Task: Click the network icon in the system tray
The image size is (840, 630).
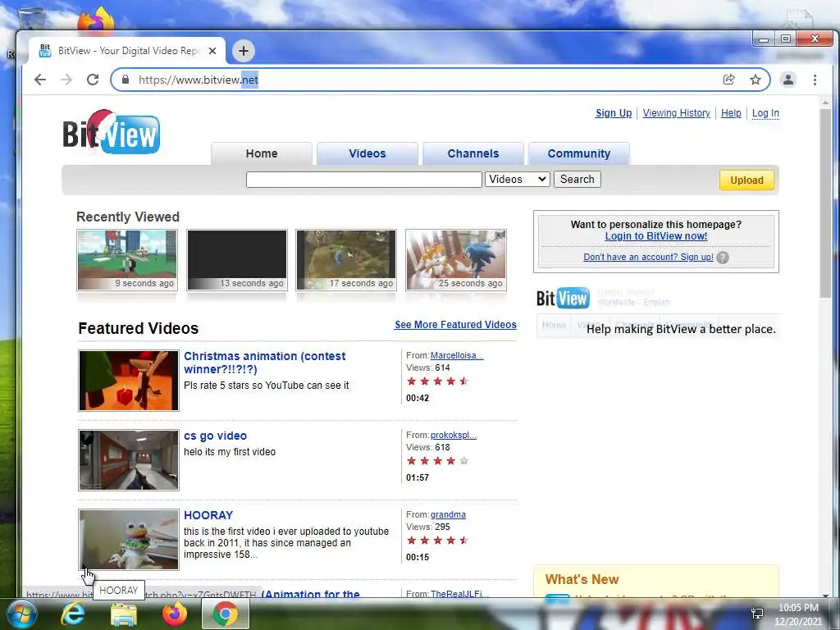Action: pos(757,614)
